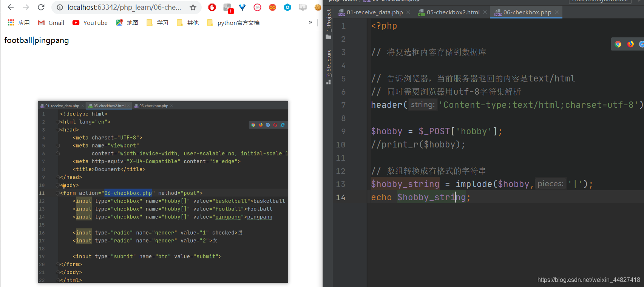
Task: Click the implode function on line 13
Action: 474,184
